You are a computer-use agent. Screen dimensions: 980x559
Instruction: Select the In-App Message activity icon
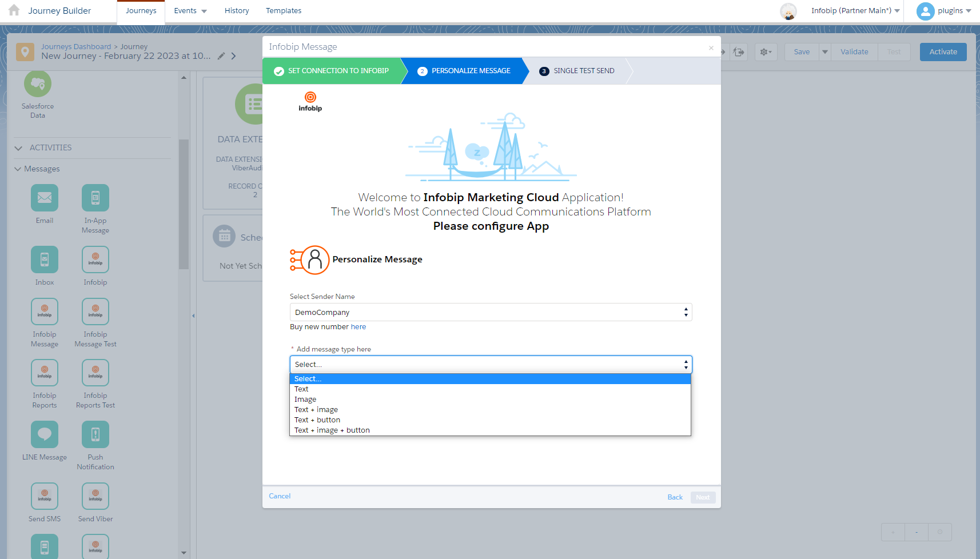coord(95,198)
